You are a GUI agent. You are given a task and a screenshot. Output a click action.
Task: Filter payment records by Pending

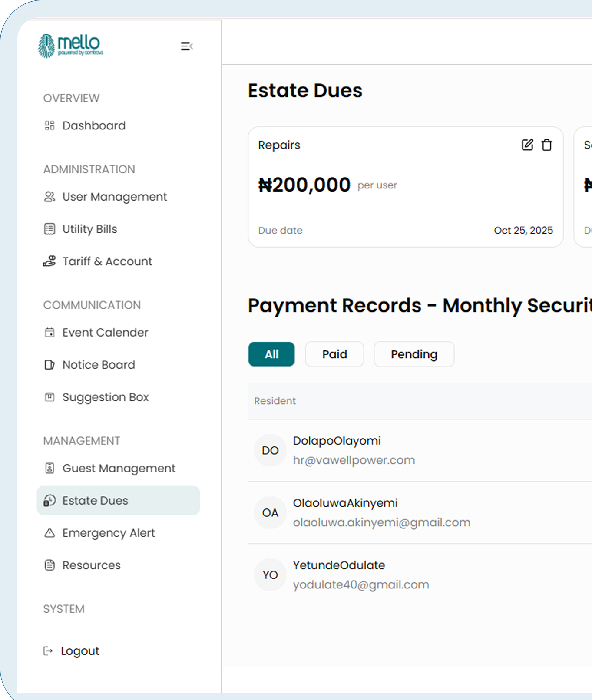coord(414,354)
